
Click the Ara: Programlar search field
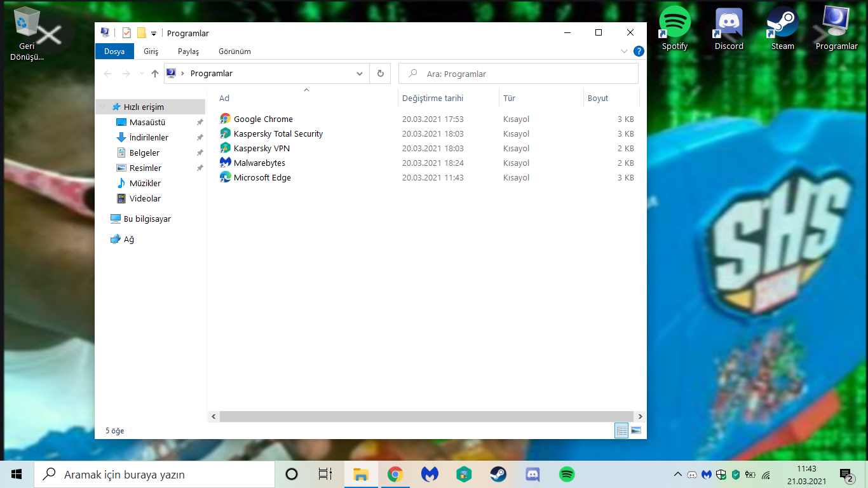[x=519, y=74]
